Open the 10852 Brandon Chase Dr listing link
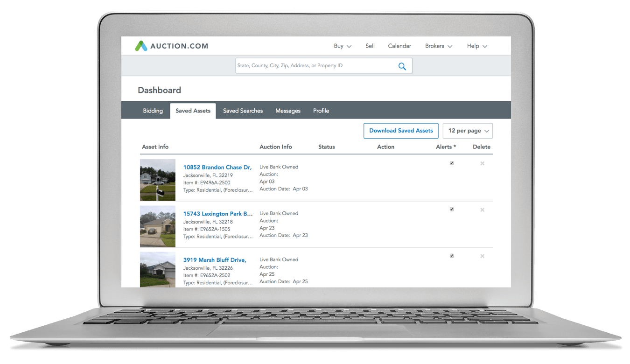 pos(217,167)
